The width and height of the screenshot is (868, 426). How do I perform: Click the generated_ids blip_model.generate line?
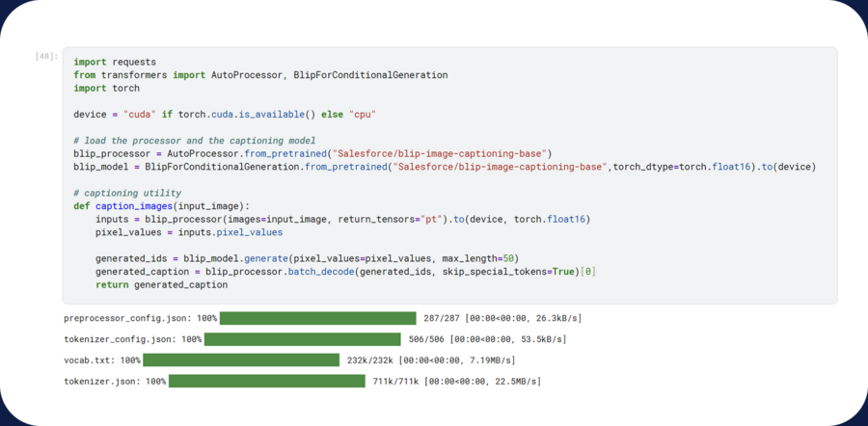307,258
